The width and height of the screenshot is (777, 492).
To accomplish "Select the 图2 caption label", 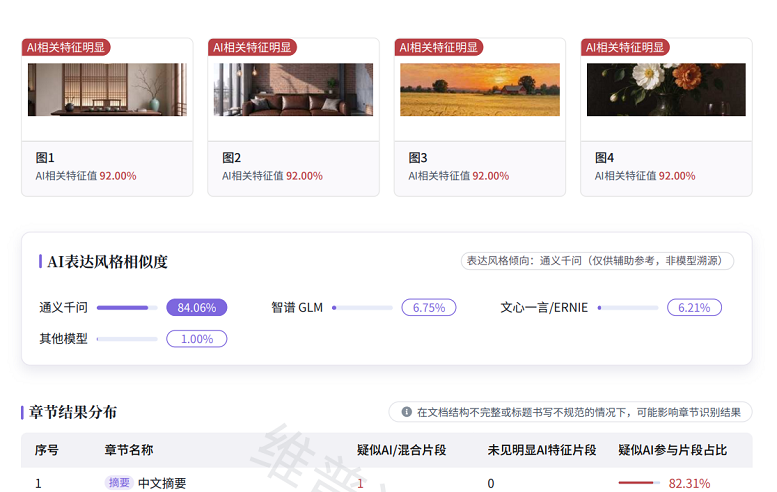I will coord(231,158).
